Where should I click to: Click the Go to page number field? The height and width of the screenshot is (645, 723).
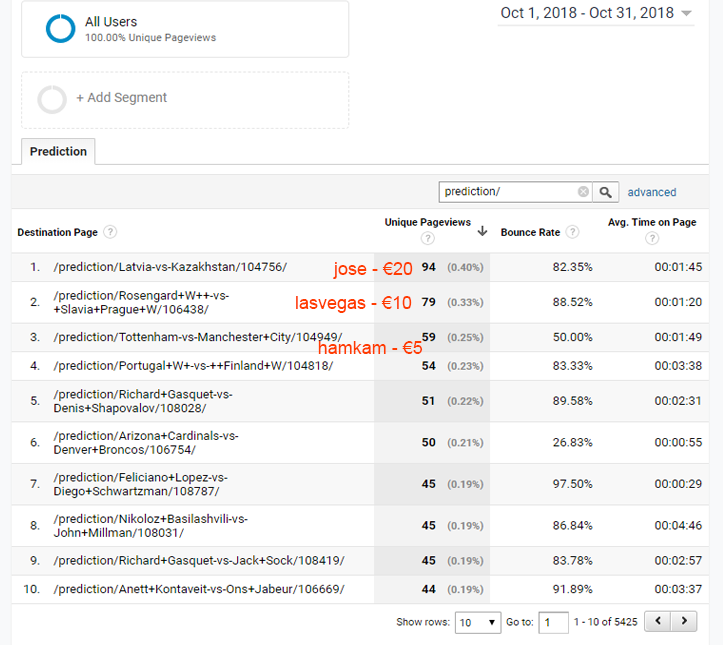click(553, 622)
